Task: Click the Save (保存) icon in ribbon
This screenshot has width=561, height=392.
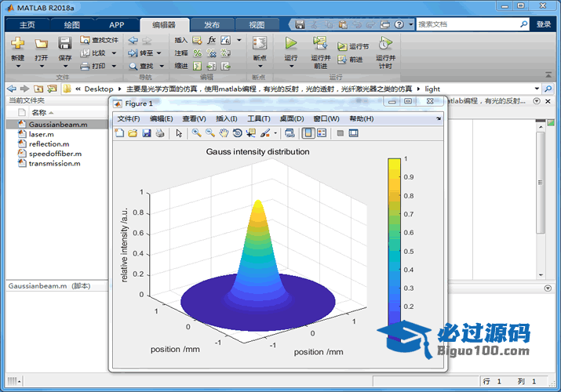Action: [x=65, y=45]
